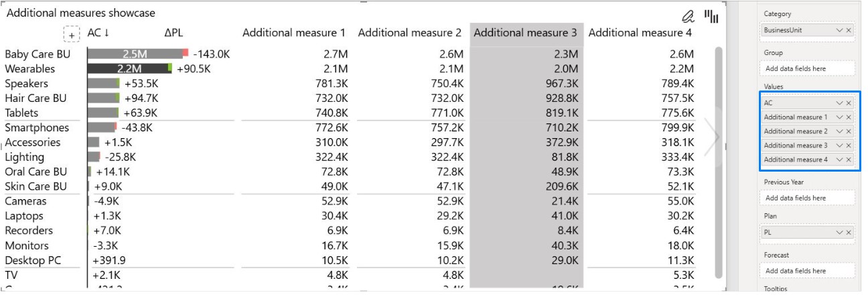Expand next page using right chevron arrow

click(712, 137)
